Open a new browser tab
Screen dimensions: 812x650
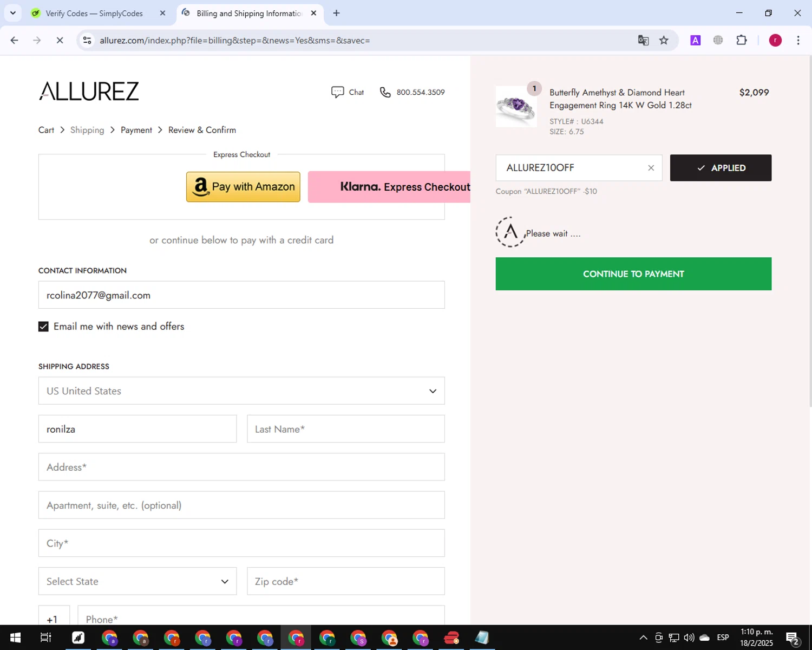pos(336,13)
